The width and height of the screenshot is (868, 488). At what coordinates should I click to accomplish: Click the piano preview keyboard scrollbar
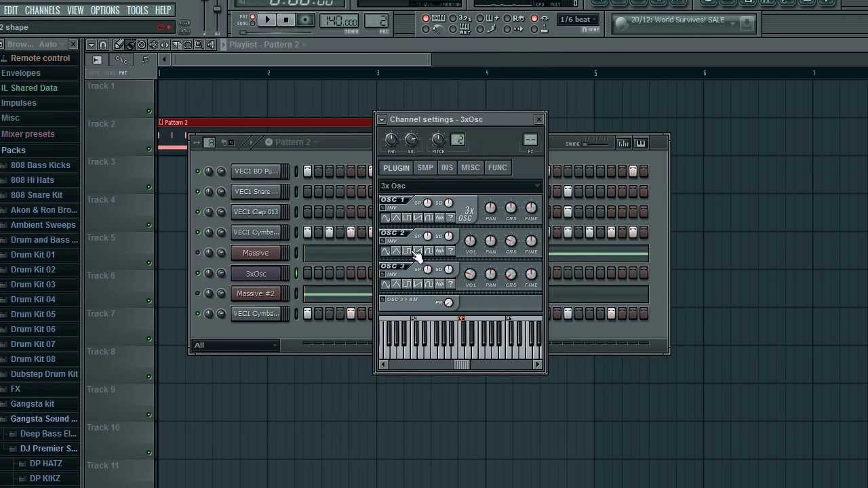coord(460,365)
